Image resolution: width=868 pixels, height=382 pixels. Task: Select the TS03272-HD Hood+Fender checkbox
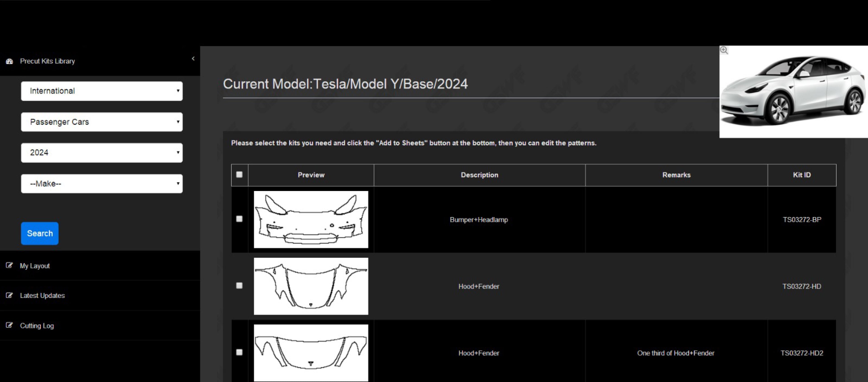239,286
